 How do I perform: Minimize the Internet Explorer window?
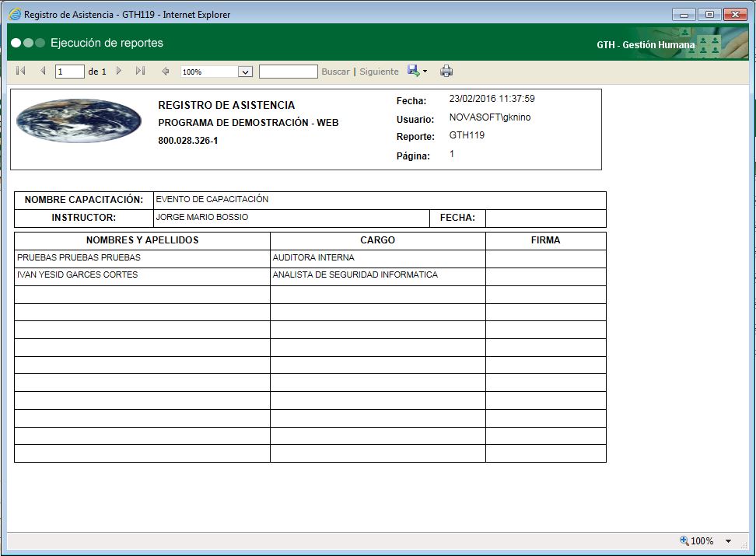(x=684, y=15)
